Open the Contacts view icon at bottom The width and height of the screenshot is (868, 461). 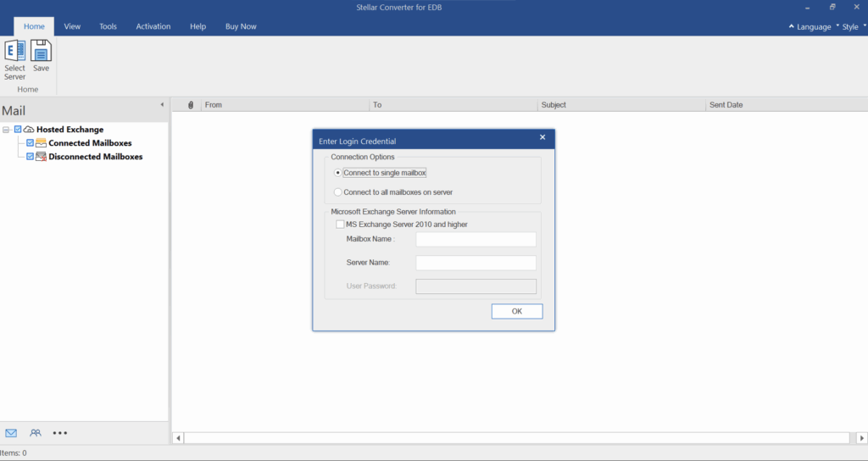click(36, 433)
